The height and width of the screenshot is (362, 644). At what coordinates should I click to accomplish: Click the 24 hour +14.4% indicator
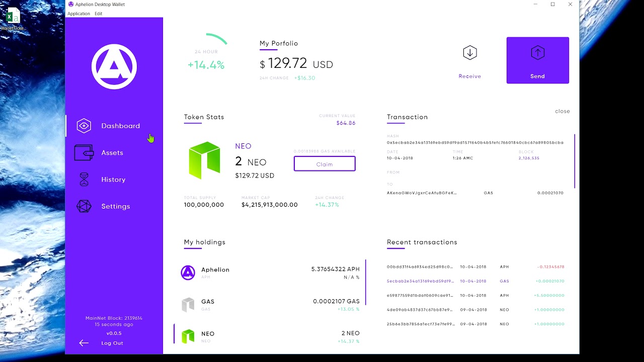tap(206, 65)
